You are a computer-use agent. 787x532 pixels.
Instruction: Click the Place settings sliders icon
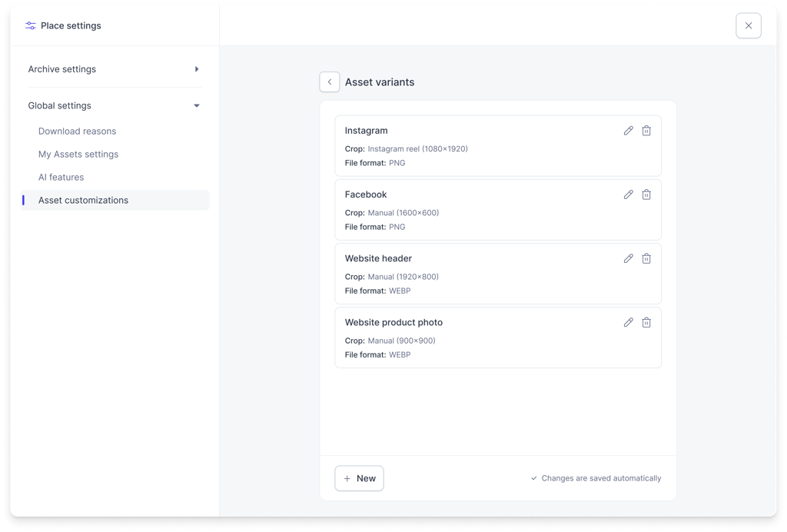[31, 25]
